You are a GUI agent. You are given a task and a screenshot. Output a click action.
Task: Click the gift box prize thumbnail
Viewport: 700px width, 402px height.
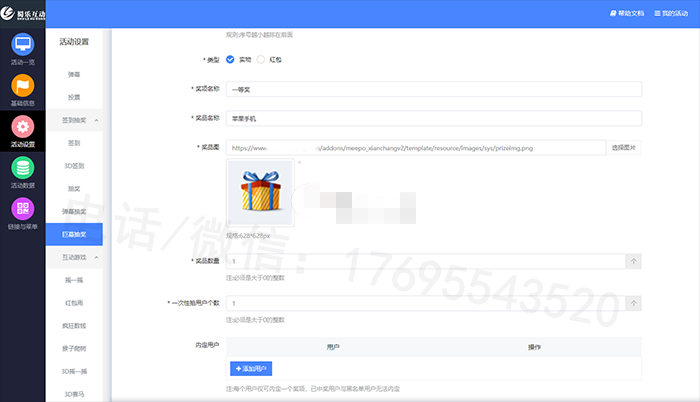pyautogui.click(x=260, y=193)
